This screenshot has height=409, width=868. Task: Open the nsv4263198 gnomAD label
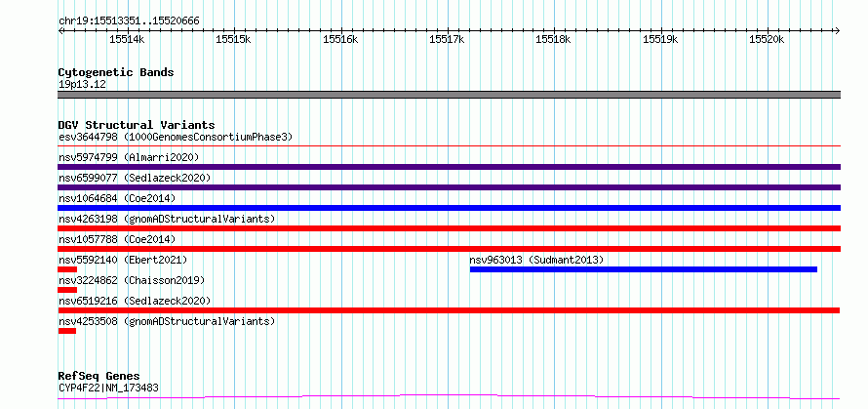tap(167, 219)
